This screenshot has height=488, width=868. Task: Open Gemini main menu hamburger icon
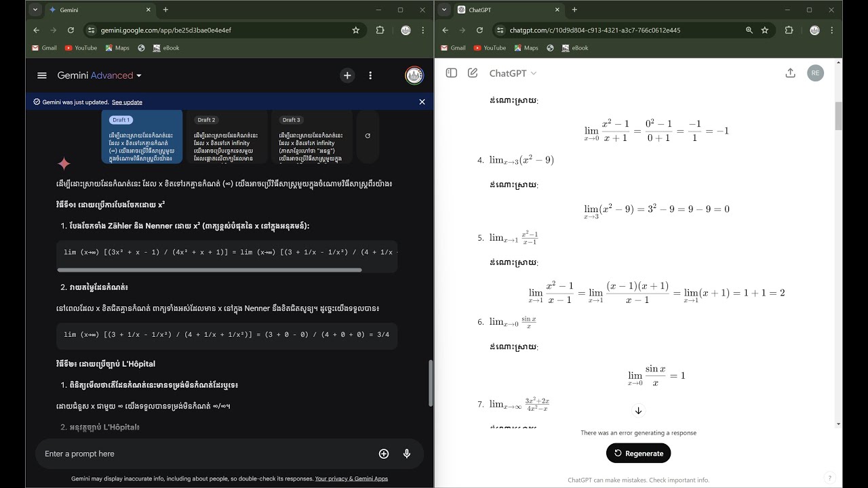coord(42,76)
